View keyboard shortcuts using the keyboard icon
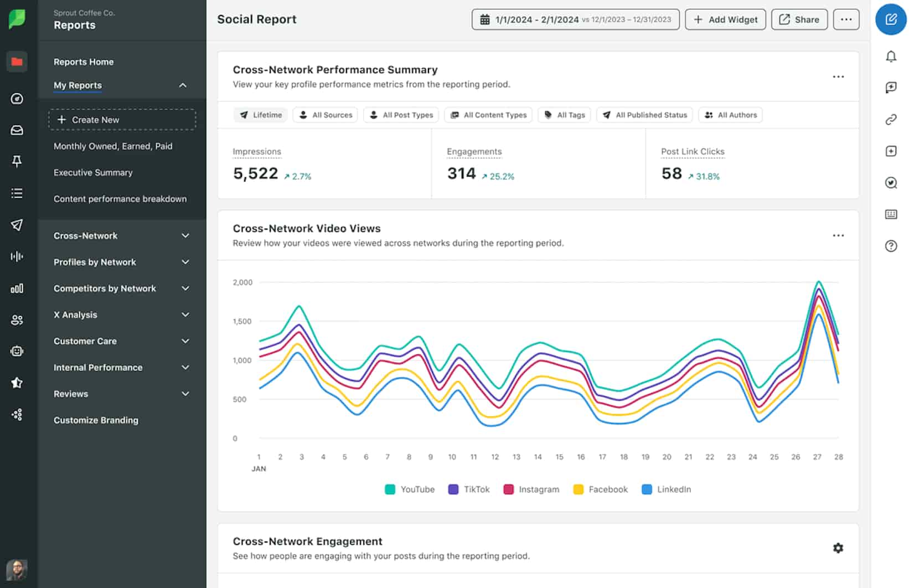Image resolution: width=909 pixels, height=588 pixels. (891, 214)
